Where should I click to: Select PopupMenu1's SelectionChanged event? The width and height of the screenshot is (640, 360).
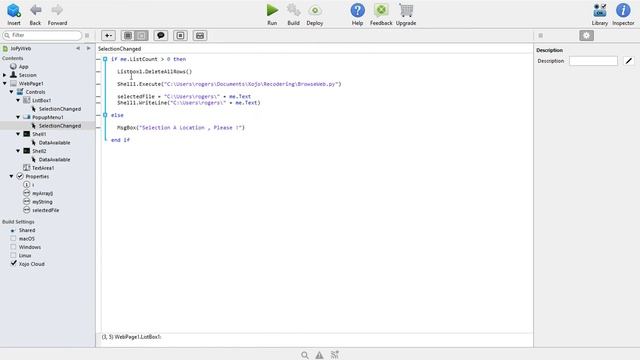tap(60, 126)
